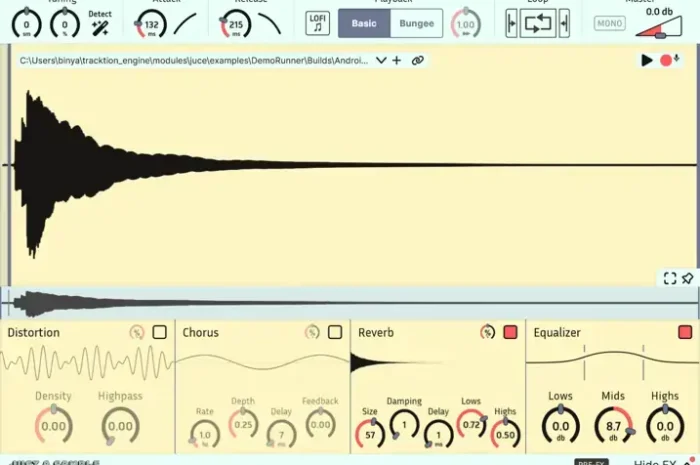Enable the Chorus effect checkbox
700x465 pixels.
[335, 332]
